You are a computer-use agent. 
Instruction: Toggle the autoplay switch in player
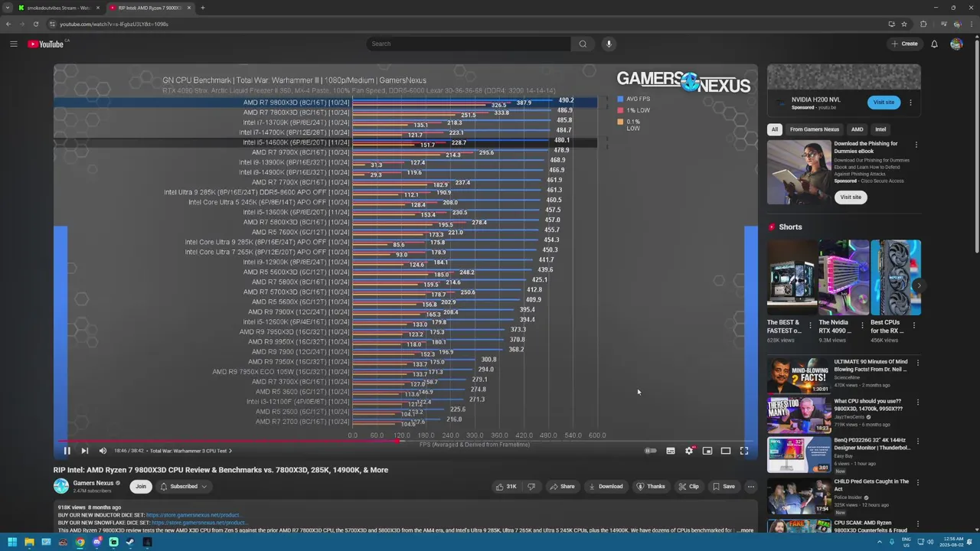tap(650, 451)
